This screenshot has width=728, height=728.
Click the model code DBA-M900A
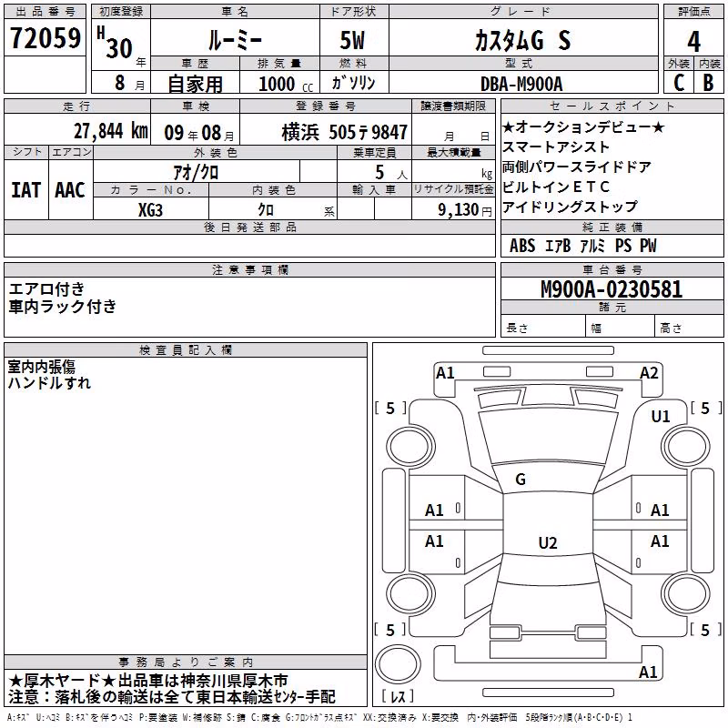tap(521, 84)
